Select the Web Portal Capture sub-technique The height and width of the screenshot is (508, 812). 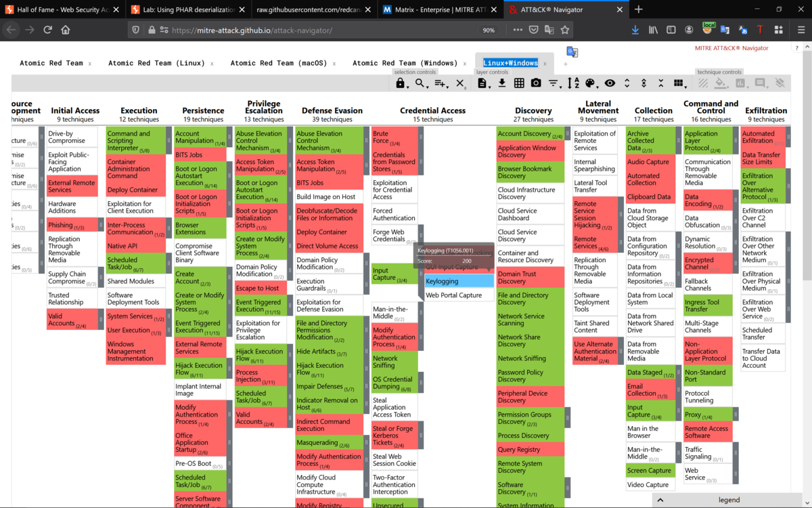(x=460, y=295)
